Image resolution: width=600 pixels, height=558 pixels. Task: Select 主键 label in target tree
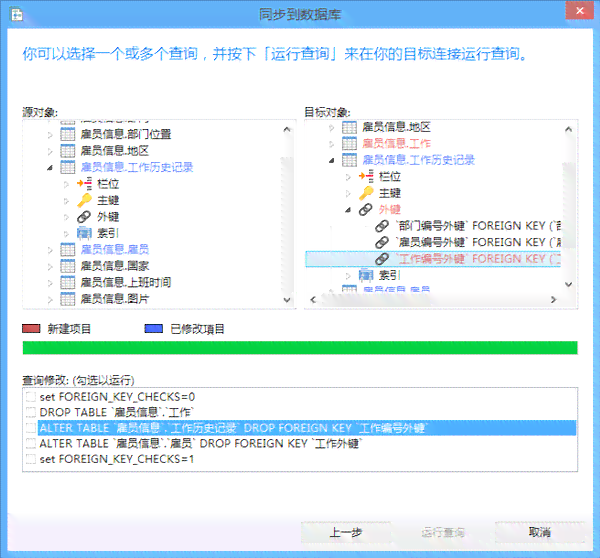pos(390,193)
